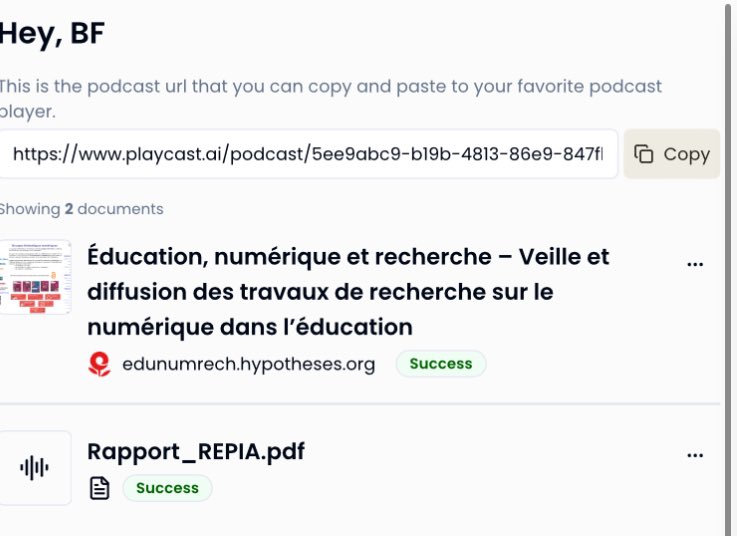
Task: Click the audio waveform icon for Rapport_REPIA.pdf
Action: coord(35,467)
